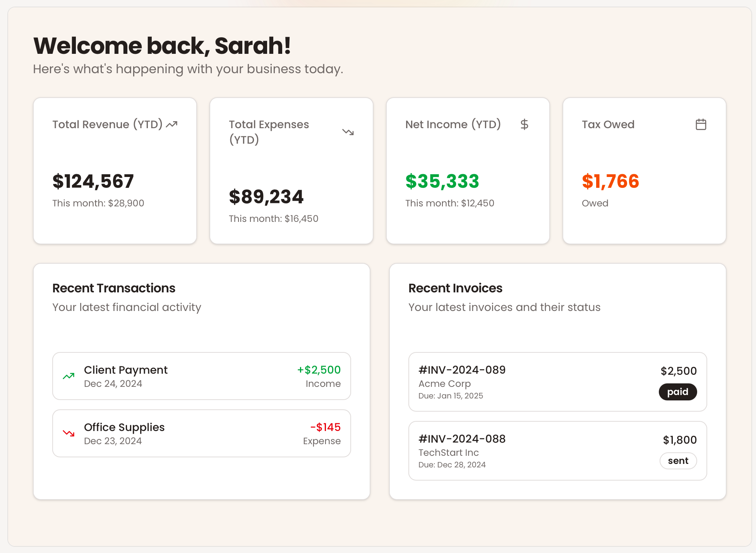Viewport: 756px width, 553px height.
Task: Click the paid status badge
Action: coord(677,392)
